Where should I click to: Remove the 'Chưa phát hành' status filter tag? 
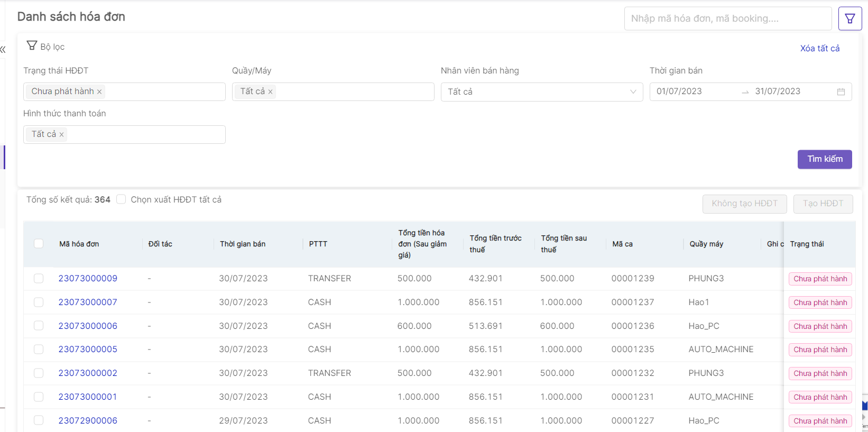pos(99,91)
